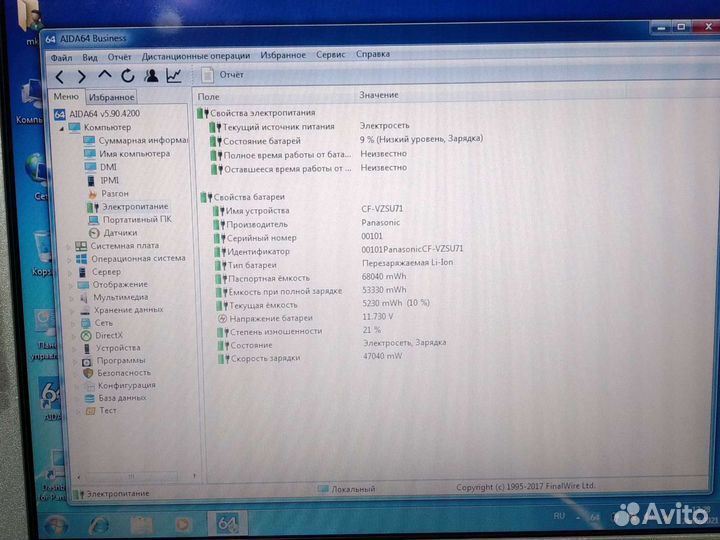The height and width of the screenshot is (540, 720).
Task: Click the Back navigation arrow in toolbar
Action: 59,76
